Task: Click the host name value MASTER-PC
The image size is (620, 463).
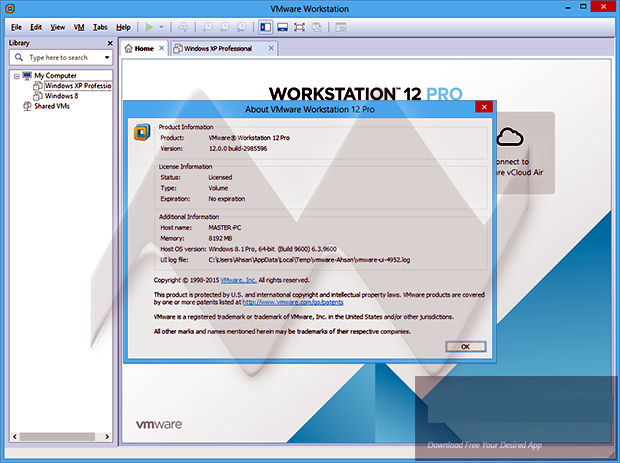Action: tap(225, 228)
